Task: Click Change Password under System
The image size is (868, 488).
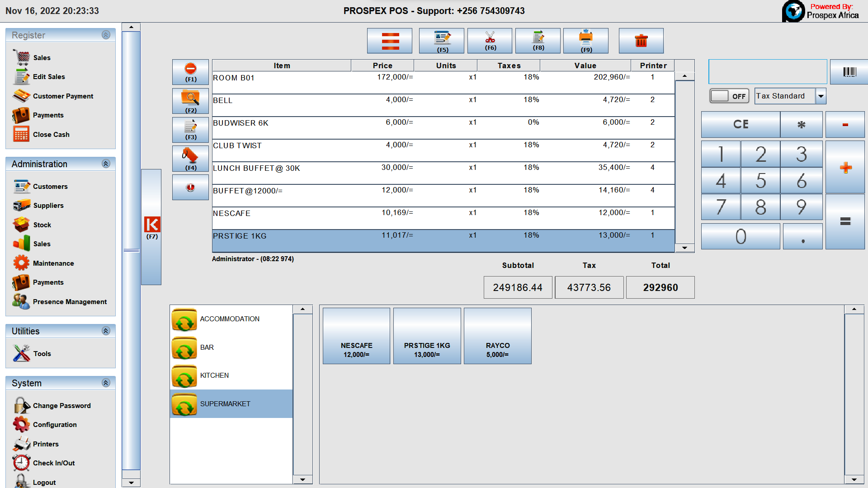Action: pos(61,405)
